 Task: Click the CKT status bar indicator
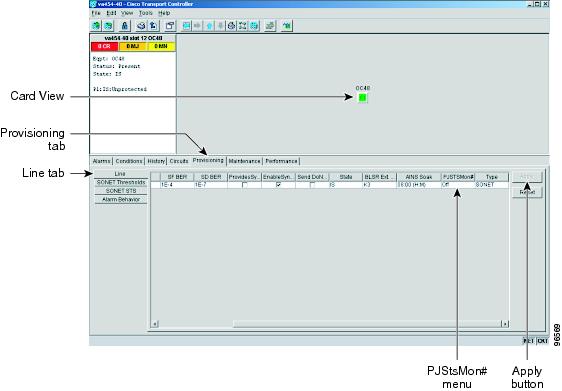click(542, 341)
